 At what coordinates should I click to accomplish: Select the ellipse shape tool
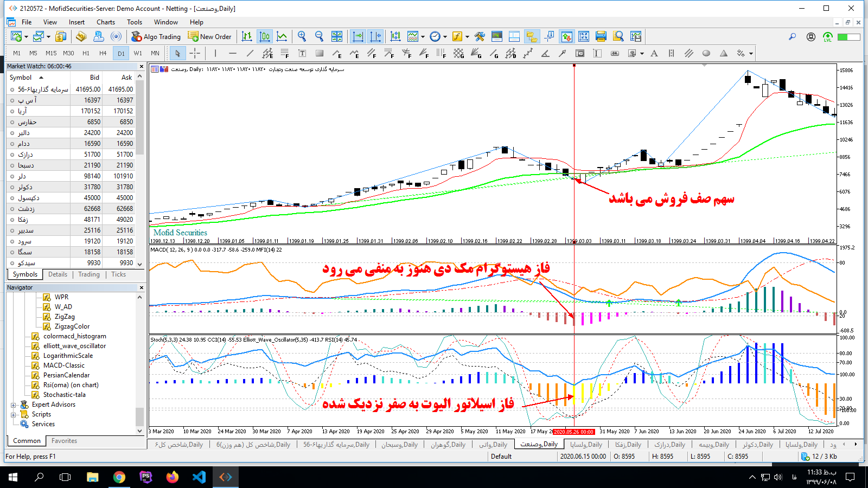706,53
